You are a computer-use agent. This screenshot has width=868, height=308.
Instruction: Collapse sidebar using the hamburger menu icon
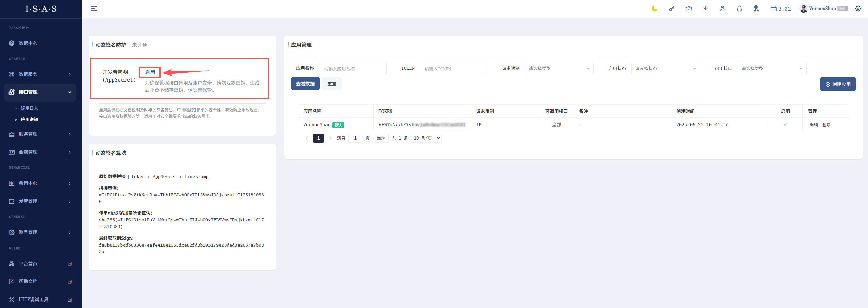pyautogui.click(x=94, y=9)
